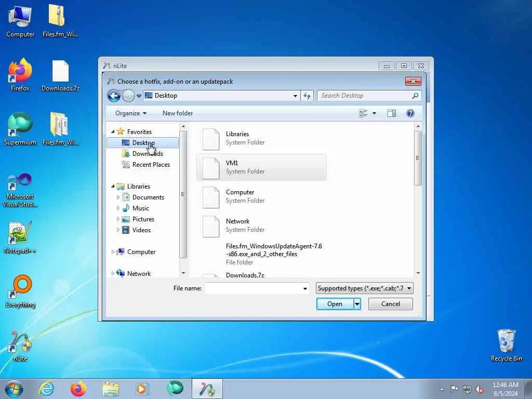This screenshot has width=532, height=399.
Task: Click the Open button
Action: pos(335,303)
